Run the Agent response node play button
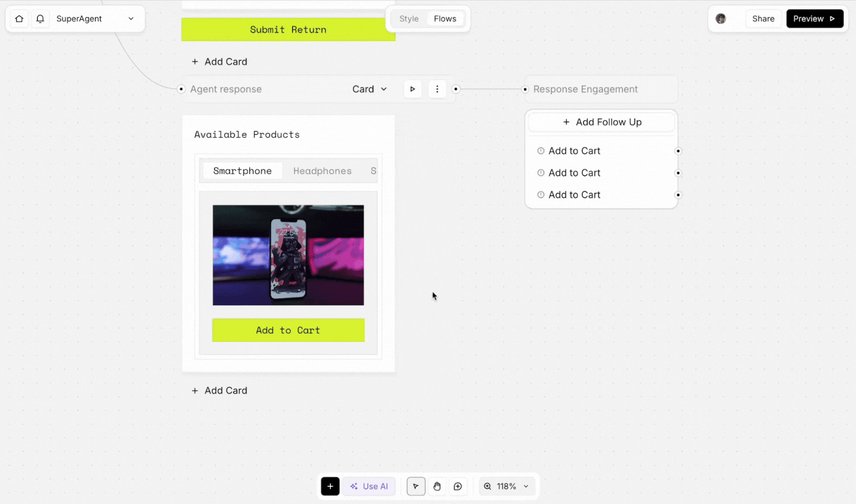Image resolution: width=856 pixels, height=504 pixels. pos(412,89)
